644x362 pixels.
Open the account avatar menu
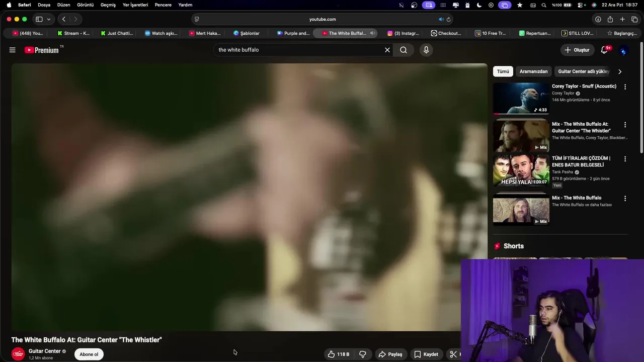coord(623,50)
